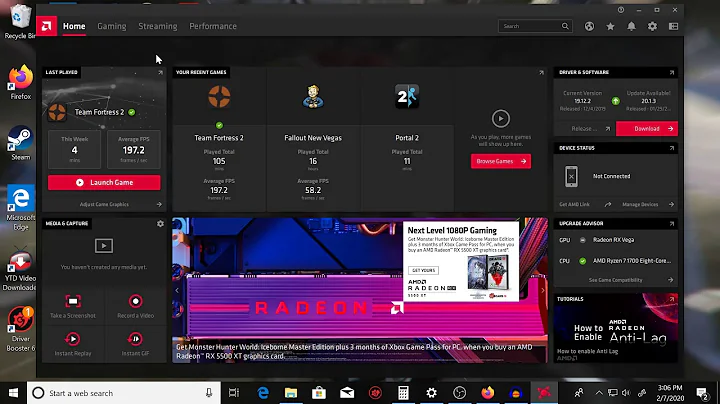The image size is (720, 404).
Task: Open notifications bell icon
Action: (x=631, y=27)
